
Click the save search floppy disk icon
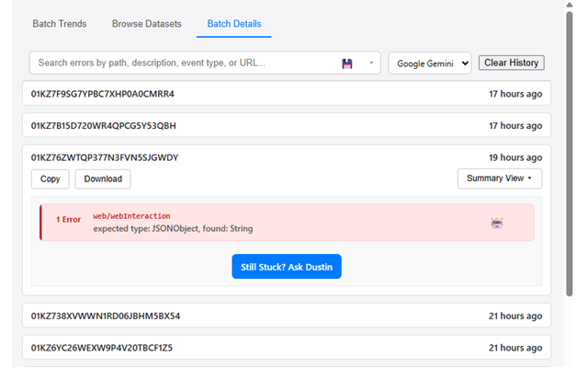point(347,63)
